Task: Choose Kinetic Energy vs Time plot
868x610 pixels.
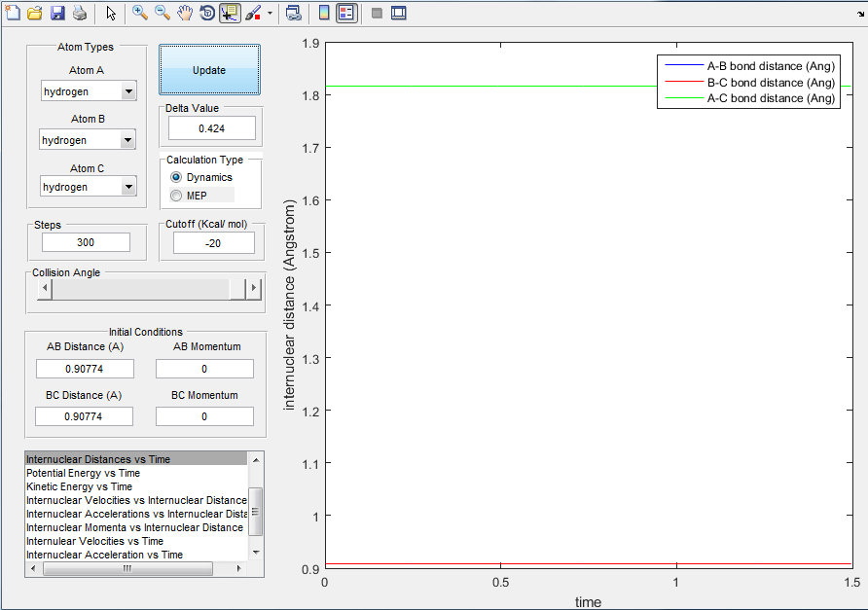Action: point(79,486)
